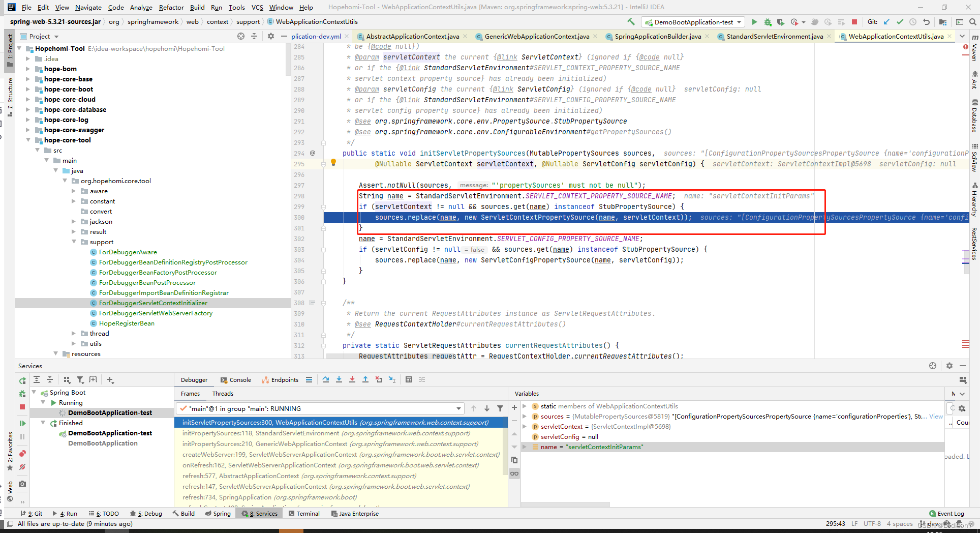Image resolution: width=980 pixels, height=533 pixels.
Task: Run DemoBootApplication-test with green play icon
Action: (x=754, y=22)
